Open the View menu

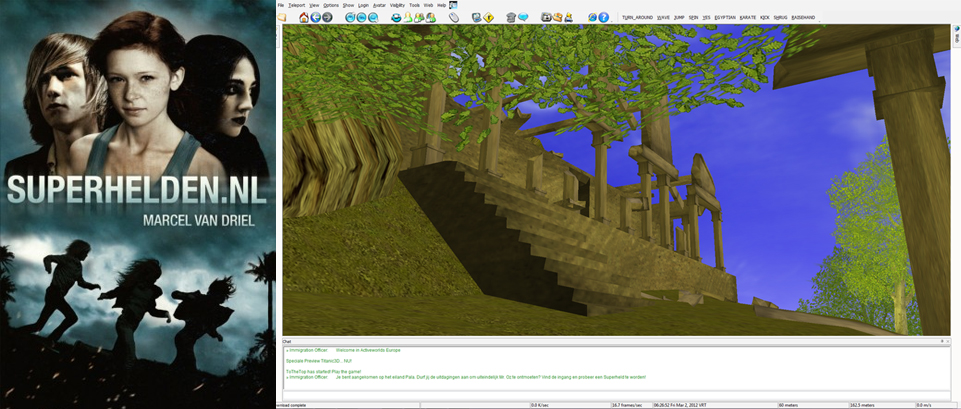[314, 5]
